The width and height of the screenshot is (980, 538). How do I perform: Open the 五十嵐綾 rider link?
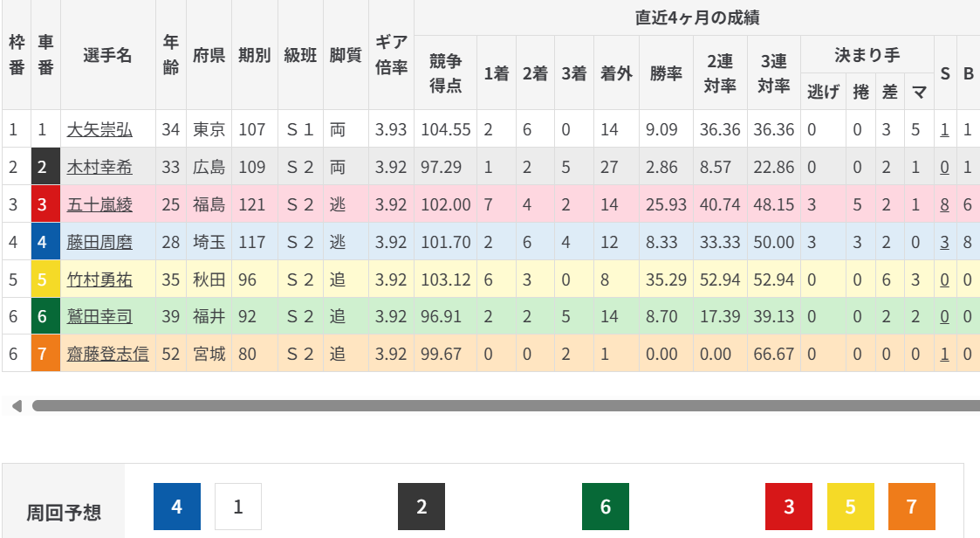tap(99, 204)
